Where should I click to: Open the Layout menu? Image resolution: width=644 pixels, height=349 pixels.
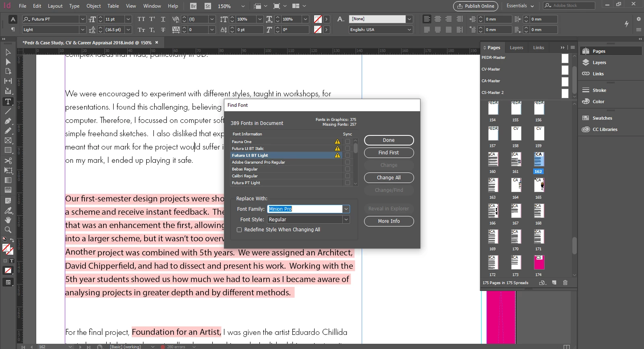(55, 6)
